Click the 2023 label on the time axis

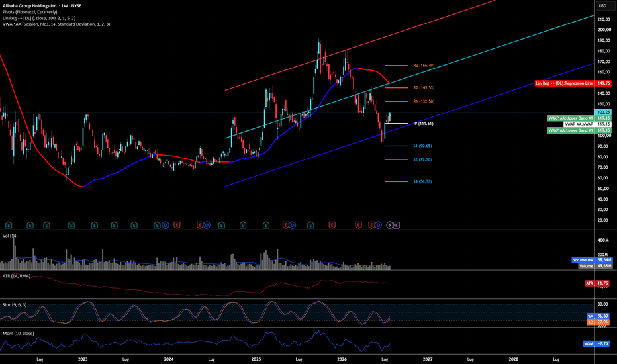(83, 359)
